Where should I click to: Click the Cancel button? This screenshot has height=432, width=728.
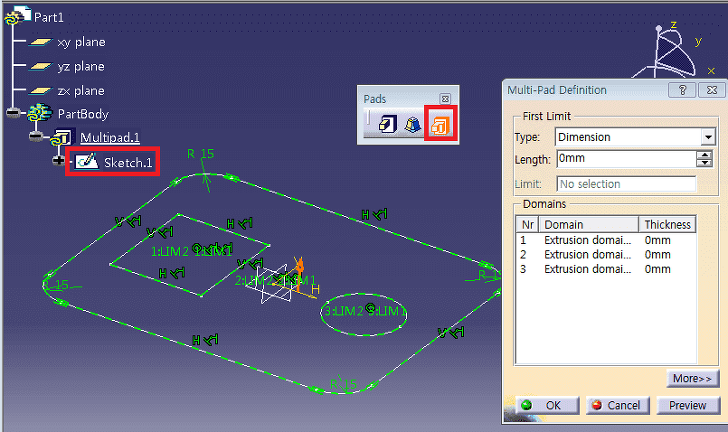coord(618,406)
